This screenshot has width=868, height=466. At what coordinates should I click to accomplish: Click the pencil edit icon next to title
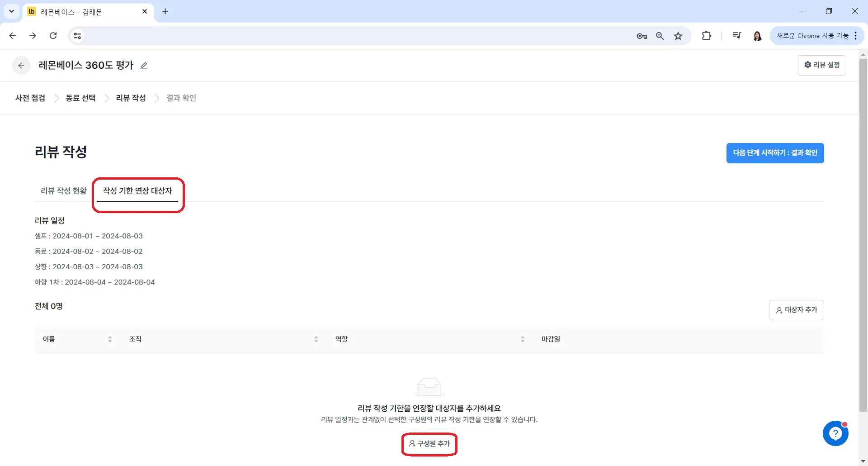tap(144, 66)
